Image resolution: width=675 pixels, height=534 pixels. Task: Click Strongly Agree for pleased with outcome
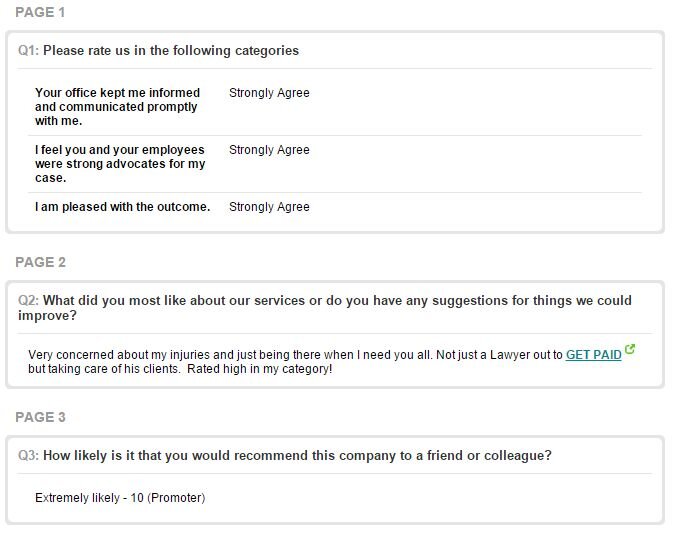(x=269, y=207)
